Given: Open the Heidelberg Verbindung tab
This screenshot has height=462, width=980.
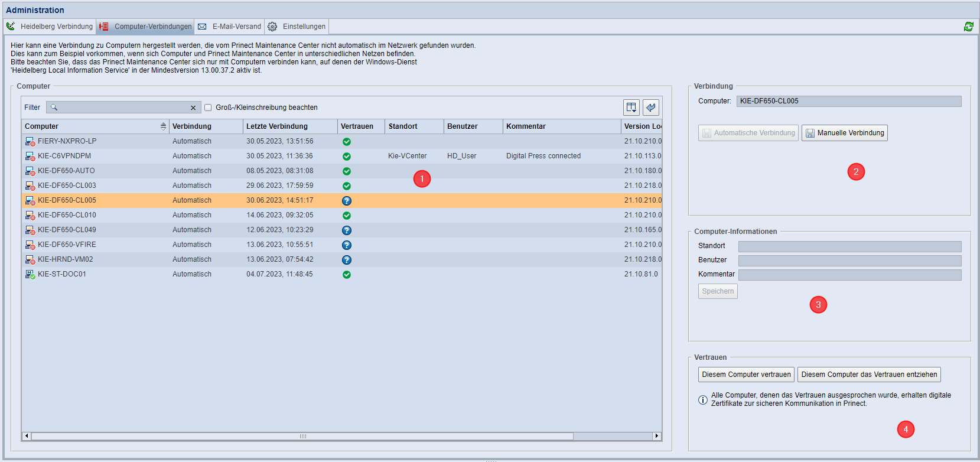Looking at the screenshot, I should click(50, 27).
